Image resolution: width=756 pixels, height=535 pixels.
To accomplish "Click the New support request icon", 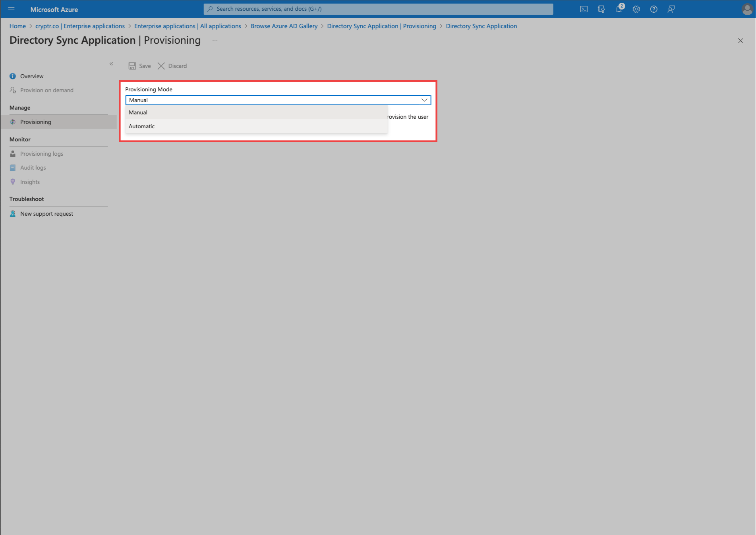I will 13,214.
